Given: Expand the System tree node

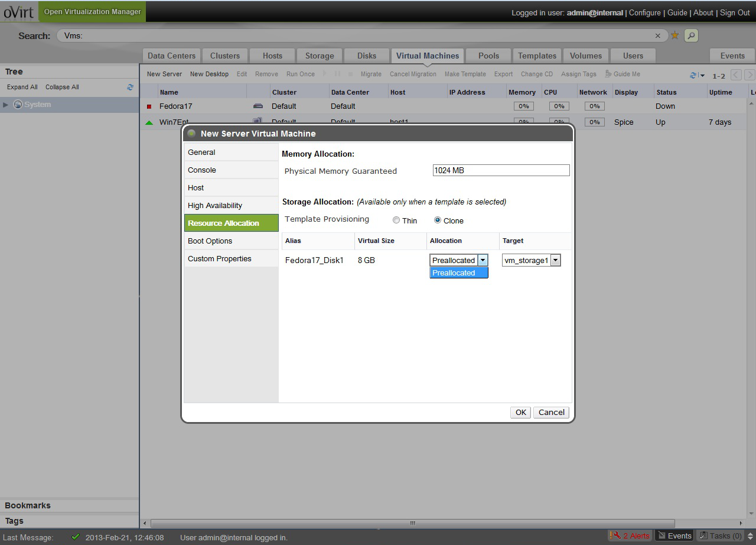Looking at the screenshot, I should 6,105.
